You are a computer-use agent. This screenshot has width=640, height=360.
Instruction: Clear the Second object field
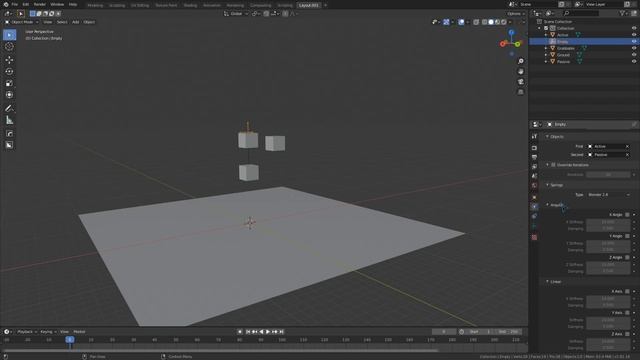tap(627, 155)
